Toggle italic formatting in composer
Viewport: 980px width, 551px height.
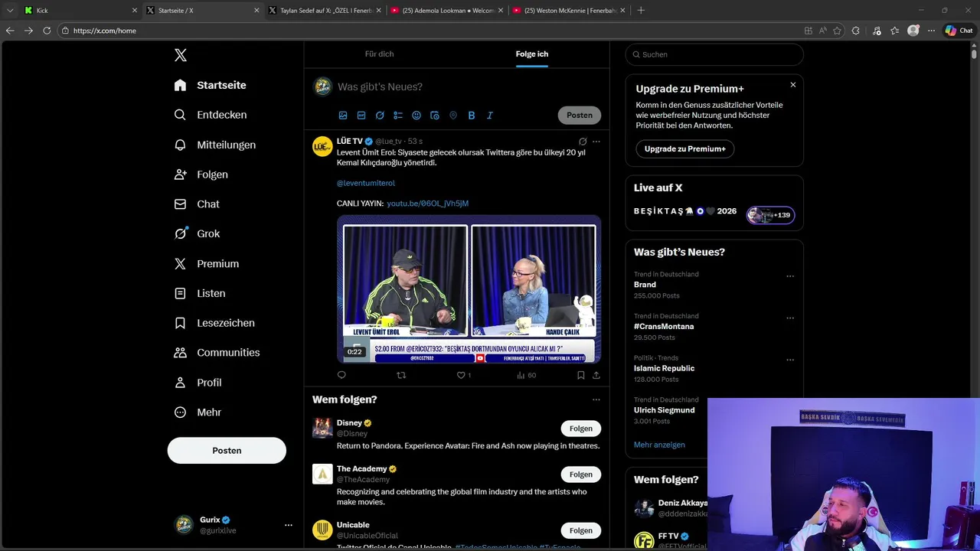[x=490, y=116]
